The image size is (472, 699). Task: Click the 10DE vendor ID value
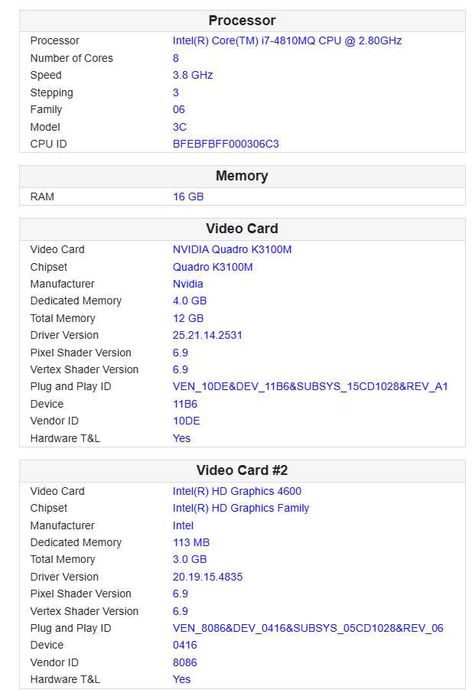point(186,421)
